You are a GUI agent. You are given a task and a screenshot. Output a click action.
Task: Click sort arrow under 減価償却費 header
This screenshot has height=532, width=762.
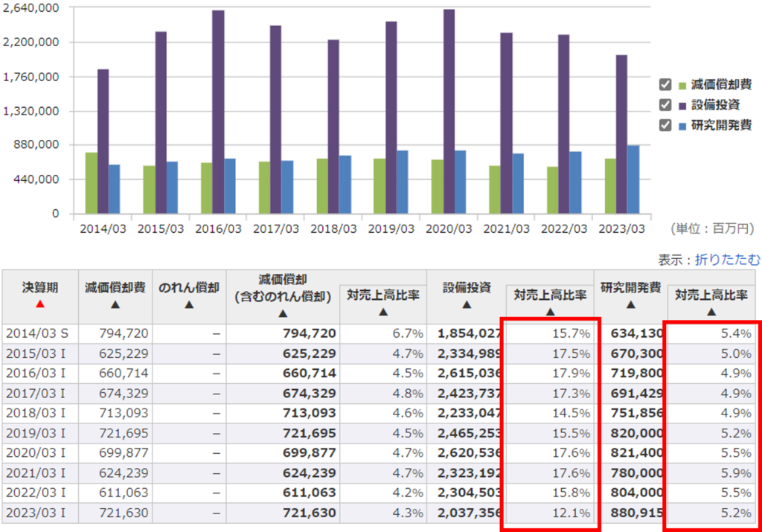click(x=115, y=304)
